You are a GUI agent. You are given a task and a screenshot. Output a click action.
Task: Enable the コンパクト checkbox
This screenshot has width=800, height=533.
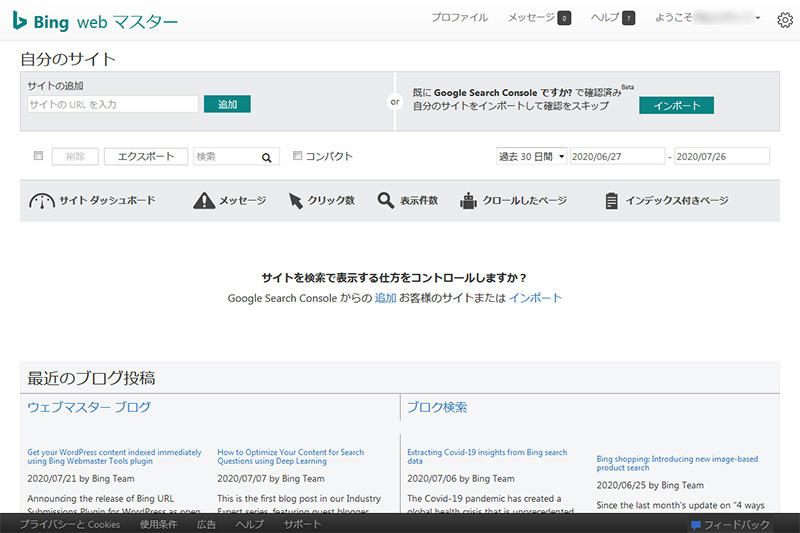pyautogui.click(x=297, y=156)
